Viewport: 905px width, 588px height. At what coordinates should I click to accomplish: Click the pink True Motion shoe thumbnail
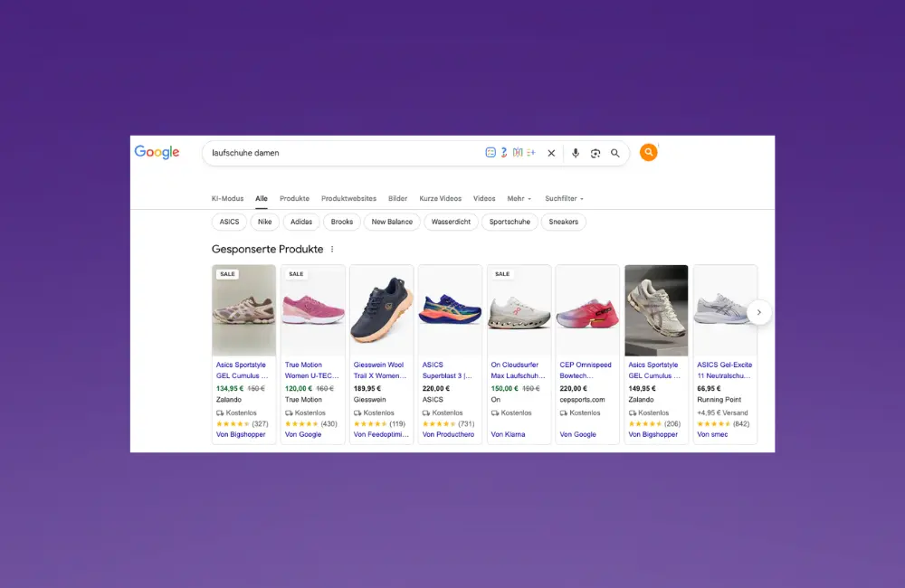pos(312,309)
